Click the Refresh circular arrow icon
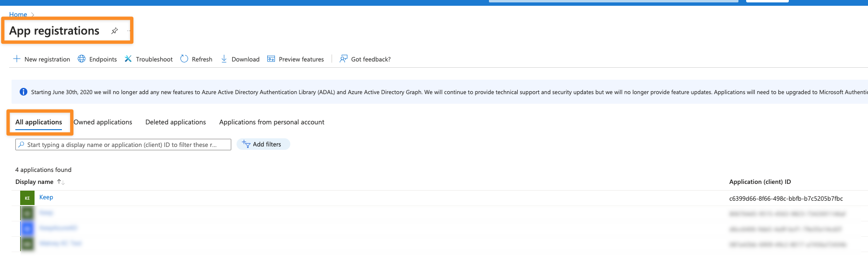868x279 pixels. click(x=184, y=59)
